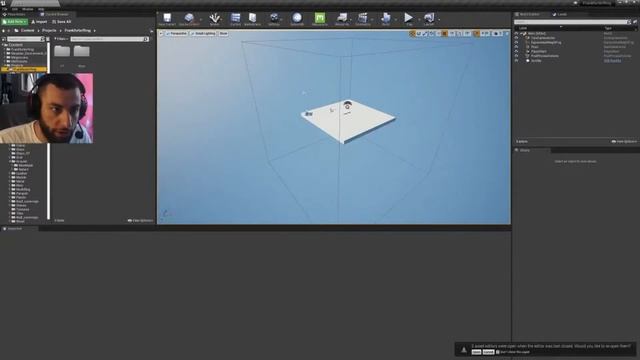Focus the World Outliner search field
Viewport: 640px width, 360px height.
pyautogui.click(x=572, y=22)
